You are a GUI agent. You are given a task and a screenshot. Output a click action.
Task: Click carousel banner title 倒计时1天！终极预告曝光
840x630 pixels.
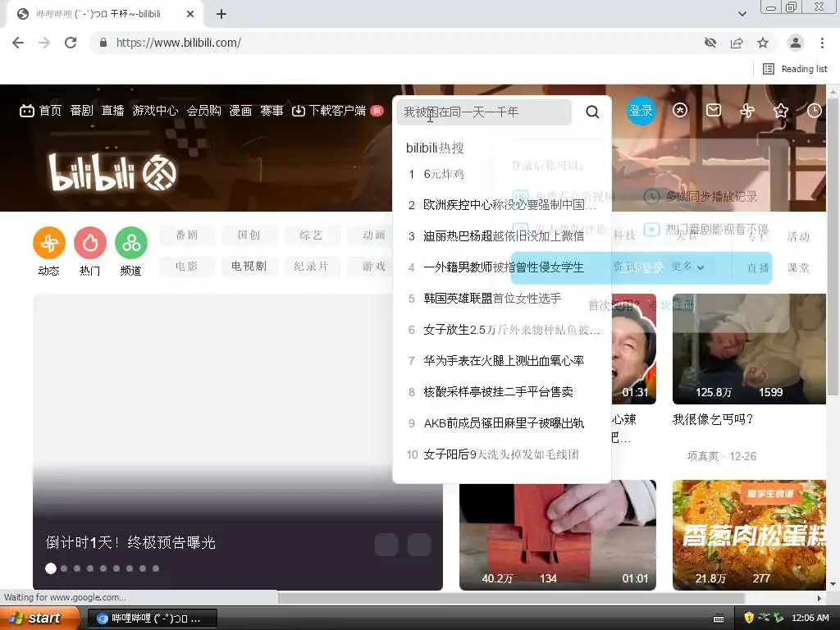tap(130, 543)
